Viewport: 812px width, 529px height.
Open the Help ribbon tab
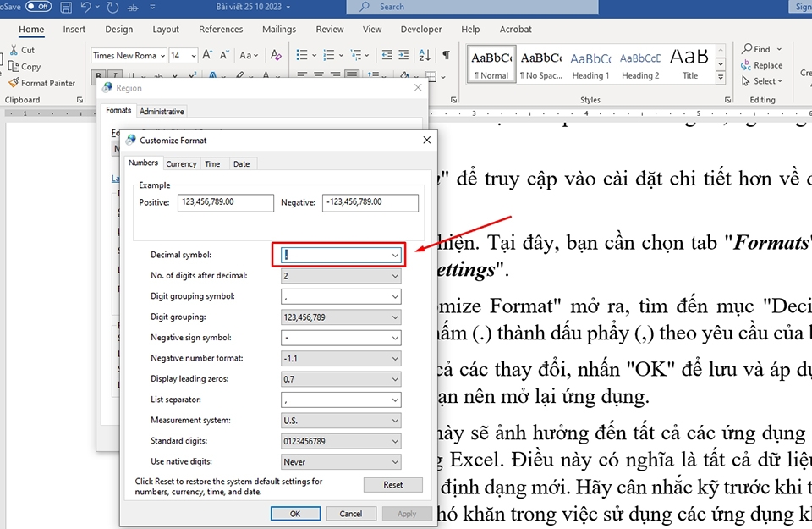[x=470, y=30]
